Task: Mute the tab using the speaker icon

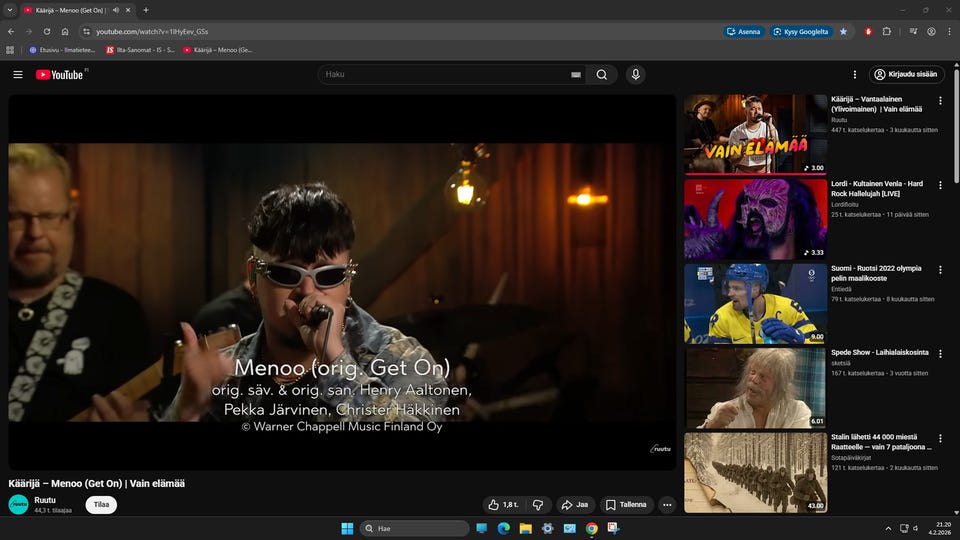Action: point(116,10)
